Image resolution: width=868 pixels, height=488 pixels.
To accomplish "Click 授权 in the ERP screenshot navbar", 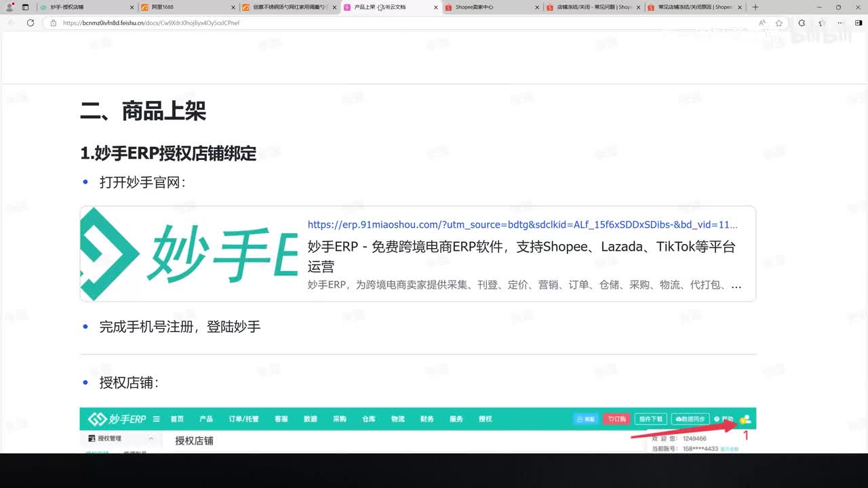I will pos(485,419).
